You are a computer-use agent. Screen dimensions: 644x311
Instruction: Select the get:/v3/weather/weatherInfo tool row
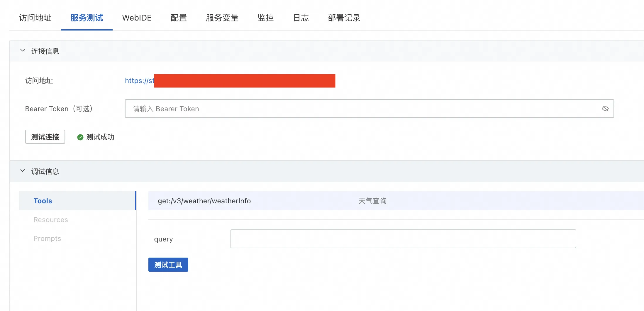pos(204,201)
